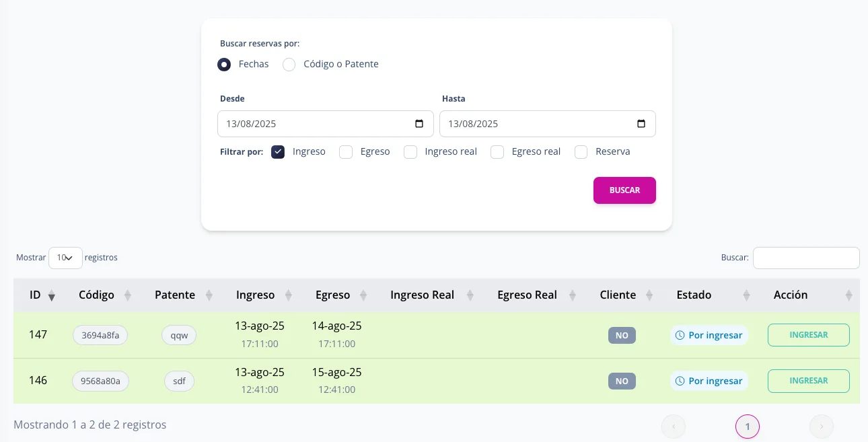Open the Mostrar registros count dropdown
This screenshot has height=442, width=868.
point(65,258)
